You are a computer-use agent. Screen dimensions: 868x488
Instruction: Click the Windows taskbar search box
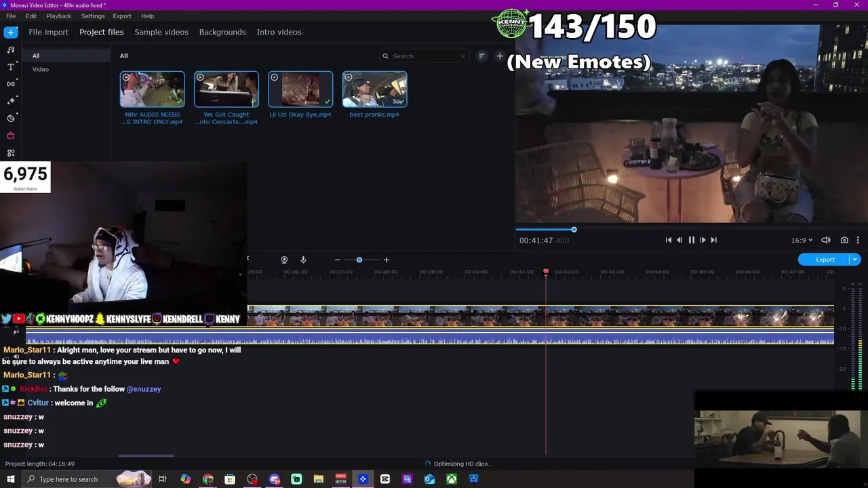(86, 479)
